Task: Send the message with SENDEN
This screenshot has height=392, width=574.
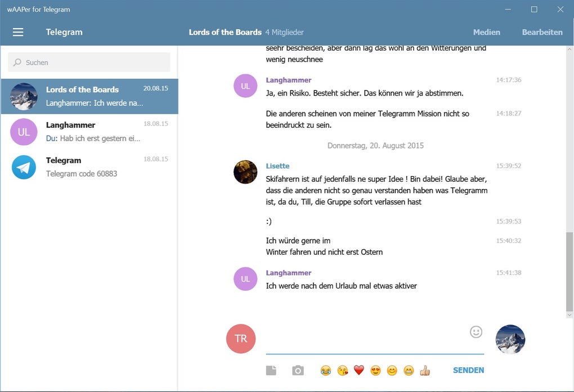Action: pyautogui.click(x=468, y=370)
